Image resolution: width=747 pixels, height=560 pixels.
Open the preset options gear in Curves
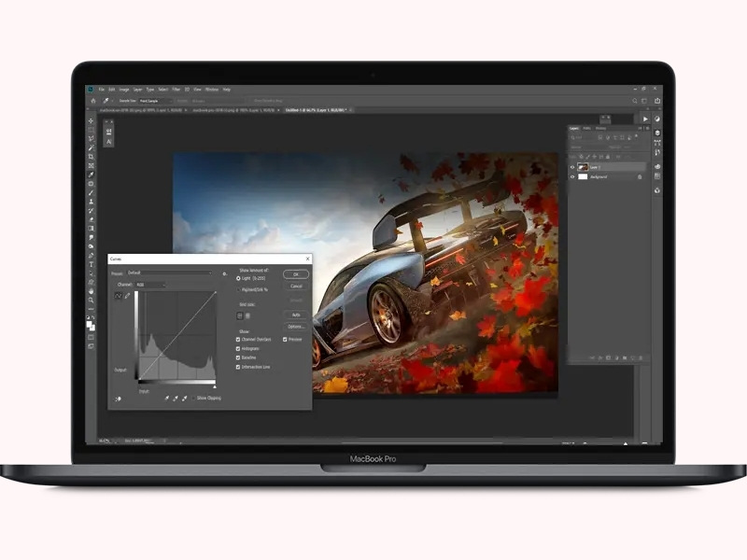point(224,273)
